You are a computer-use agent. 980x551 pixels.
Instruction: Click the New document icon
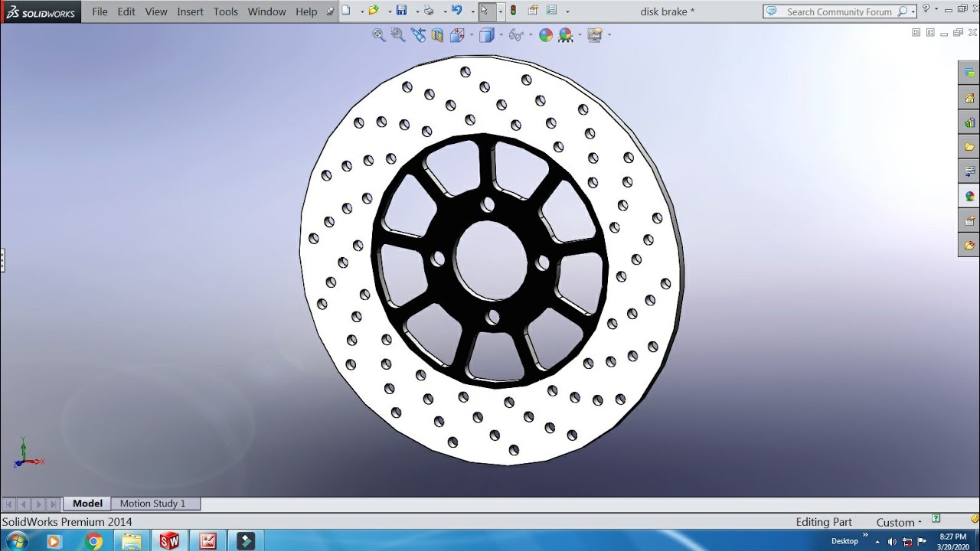click(346, 11)
